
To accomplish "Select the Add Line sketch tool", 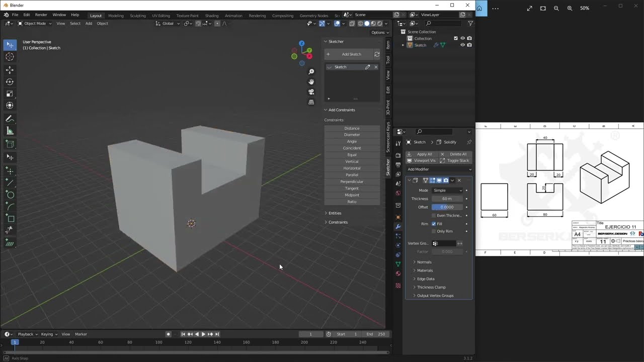I will coord(10,183).
